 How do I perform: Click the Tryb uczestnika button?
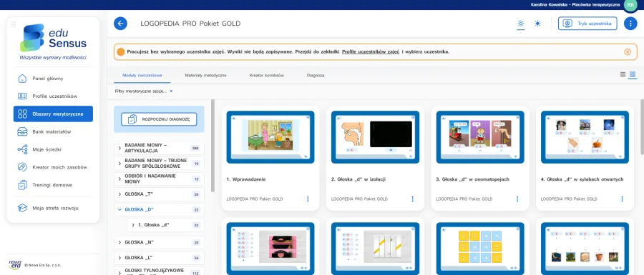pos(587,24)
